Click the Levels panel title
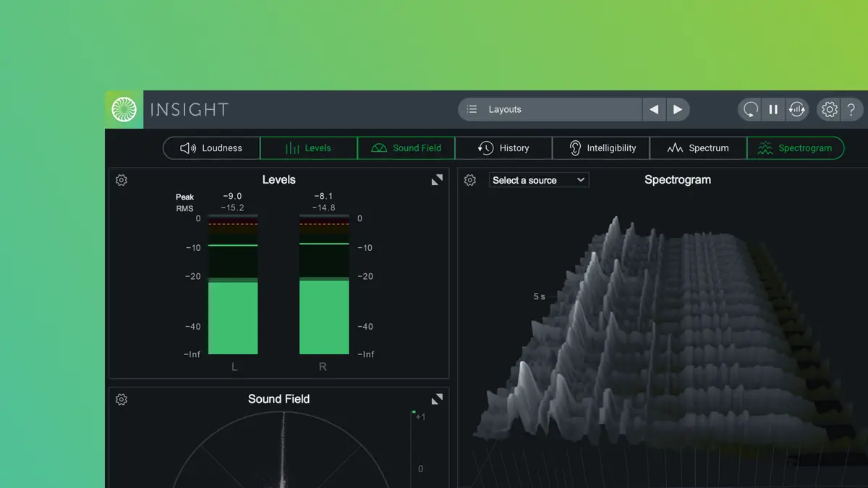The height and width of the screenshot is (488, 868). coord(278,180)
